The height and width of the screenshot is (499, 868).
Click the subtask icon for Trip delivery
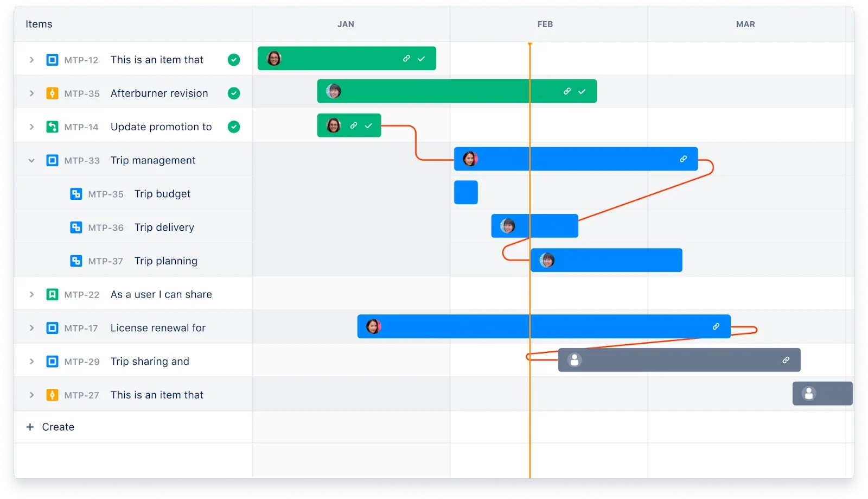point(76,228)
